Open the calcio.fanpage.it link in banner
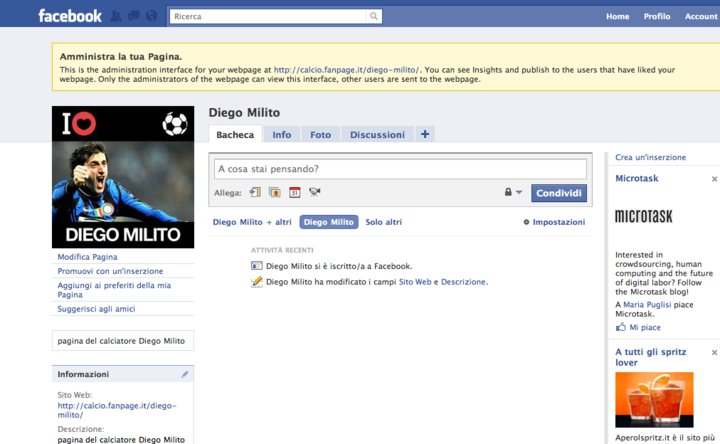This screenshot has width=720, height=444. 347,70
